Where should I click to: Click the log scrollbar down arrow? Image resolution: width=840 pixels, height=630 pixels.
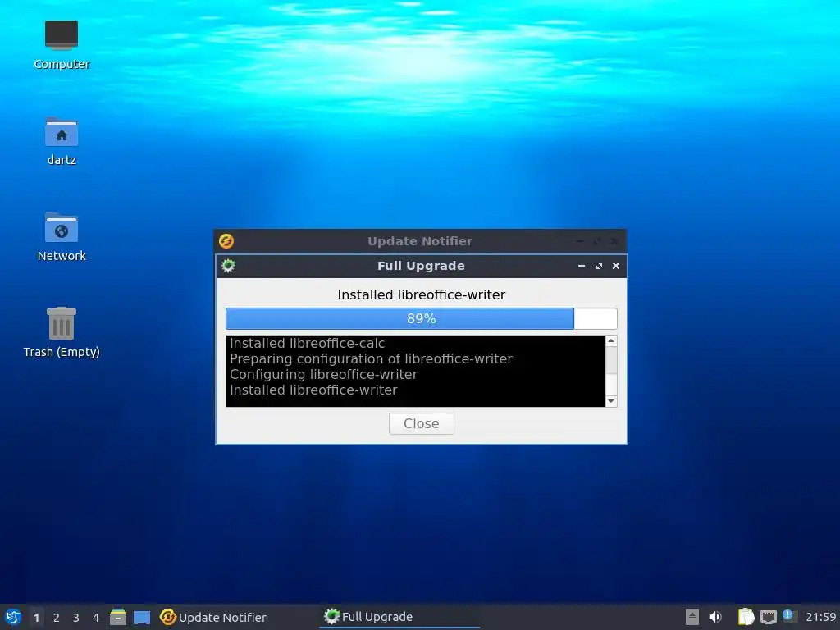click(611, 401)
